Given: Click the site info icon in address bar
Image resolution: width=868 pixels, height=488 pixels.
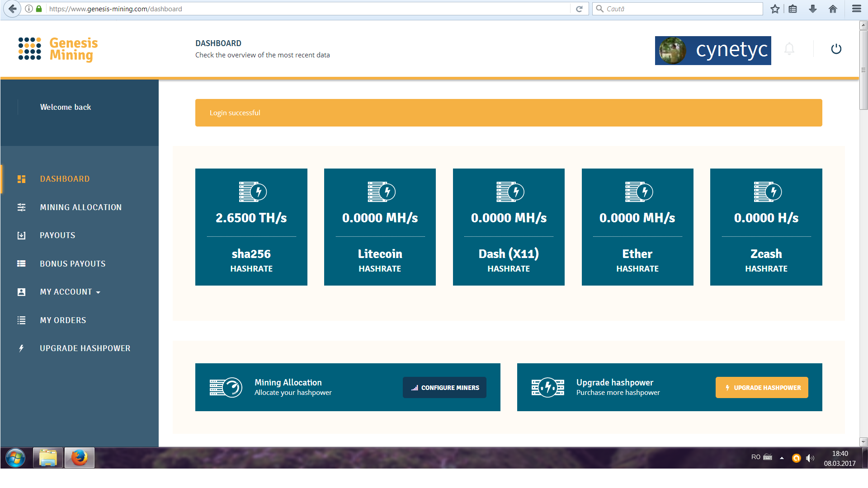Looking at the screenshot, I should [28, 9].
